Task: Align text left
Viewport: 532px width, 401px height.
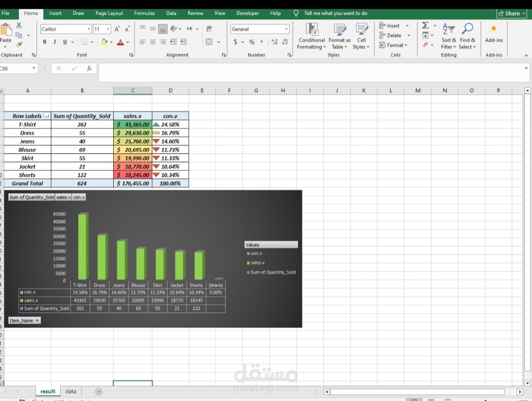Action: [x=142, y=42]
